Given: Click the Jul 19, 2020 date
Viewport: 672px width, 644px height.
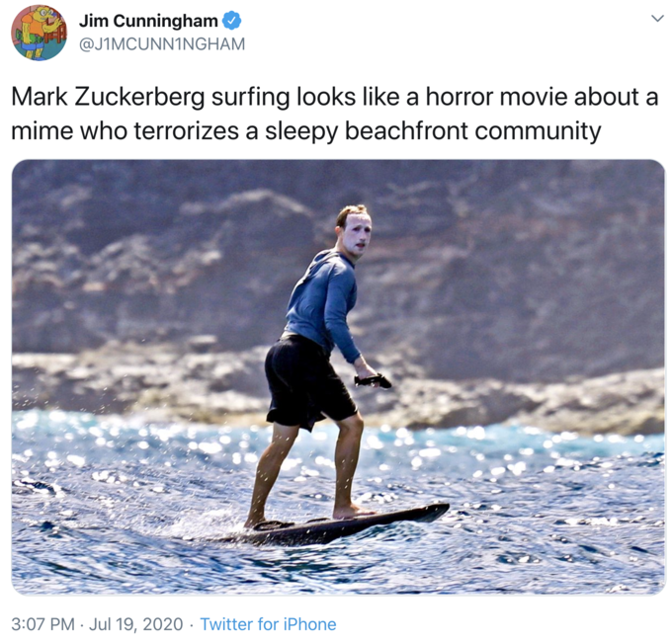Looking at the screenshot, I should [x=135, y=624].
